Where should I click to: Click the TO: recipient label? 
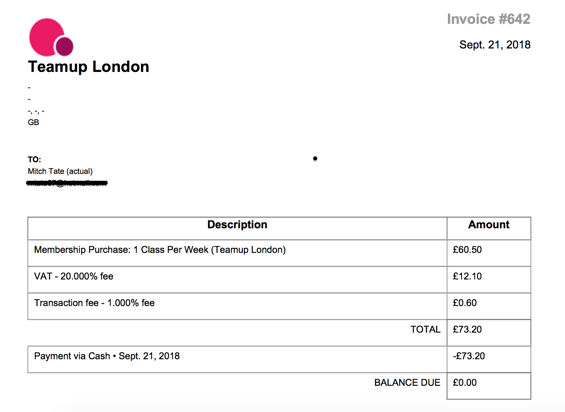click(34, 159)
